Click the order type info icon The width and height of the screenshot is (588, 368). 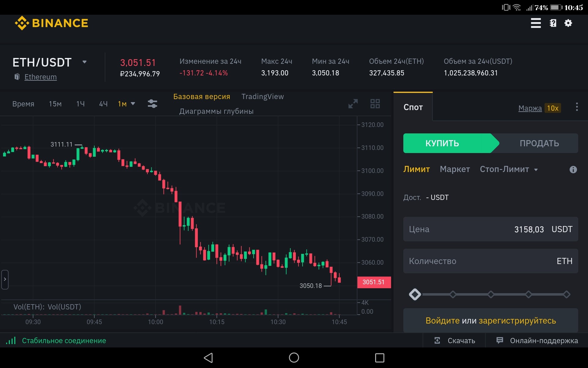(573, 170)
